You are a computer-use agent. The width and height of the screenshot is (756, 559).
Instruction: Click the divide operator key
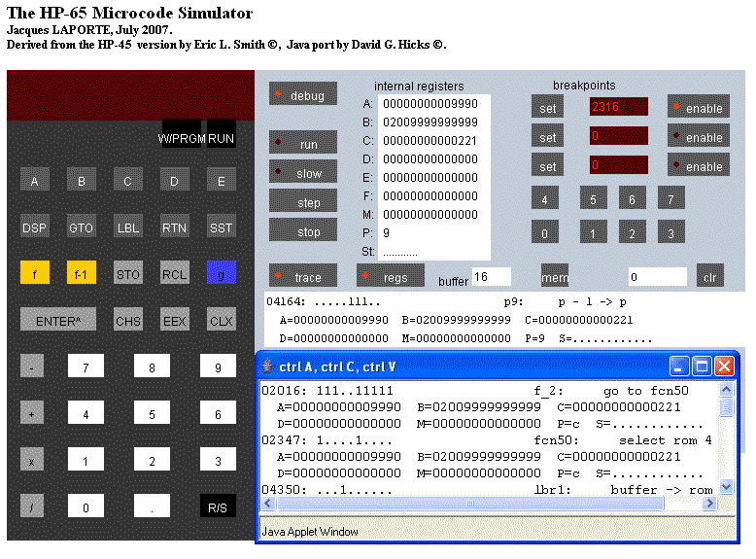pos(32,507)
